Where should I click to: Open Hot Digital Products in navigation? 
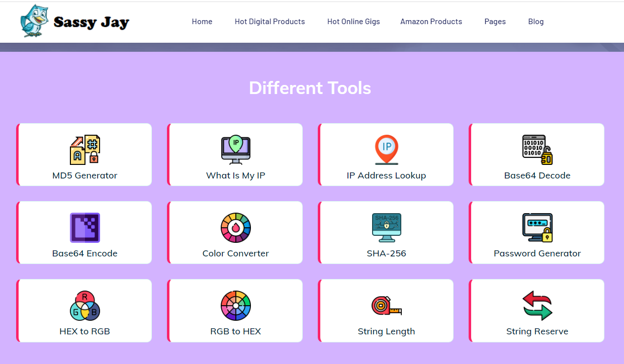coord(270,22)
